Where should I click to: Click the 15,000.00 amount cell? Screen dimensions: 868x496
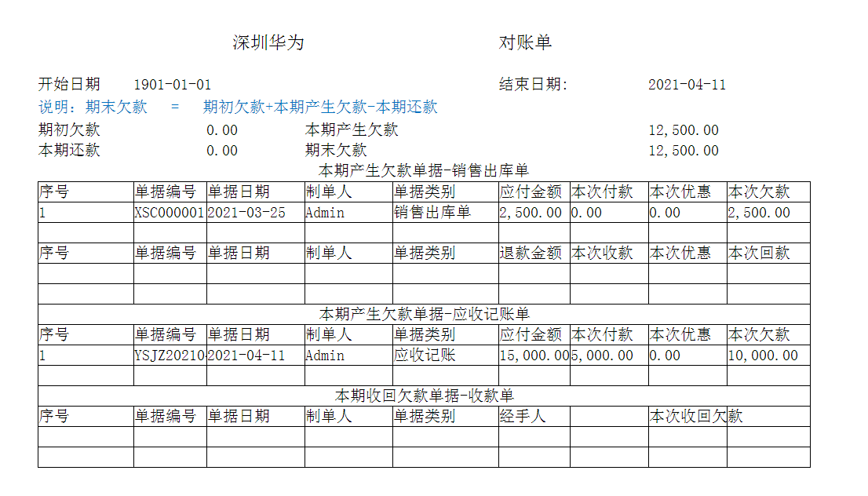click(x=534, y=356)
